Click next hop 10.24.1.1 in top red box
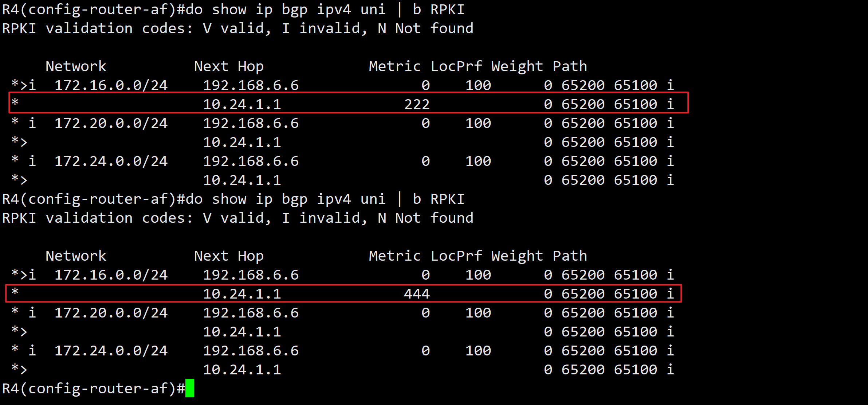The width and height of the screenshot is (868, 405). (x=242, y=104)
